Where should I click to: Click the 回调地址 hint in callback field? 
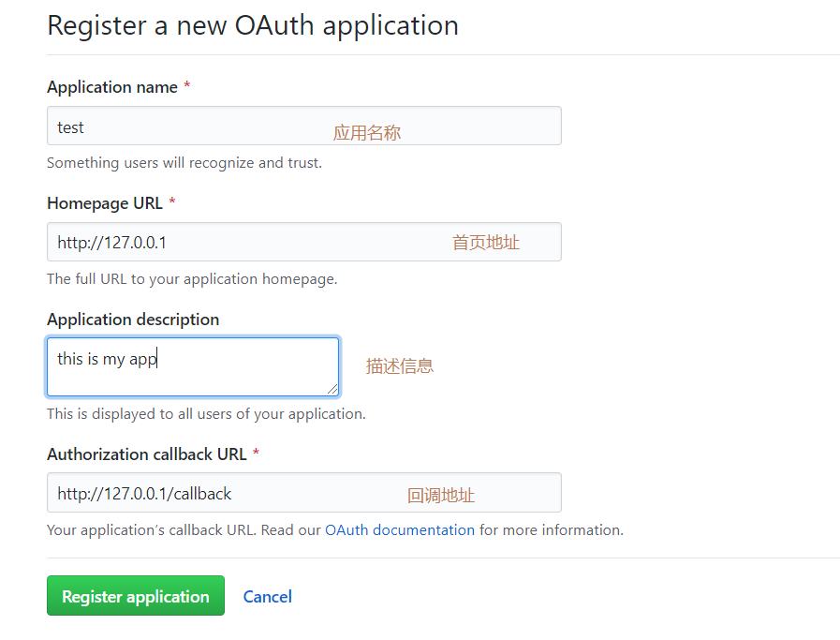(441, 492)
